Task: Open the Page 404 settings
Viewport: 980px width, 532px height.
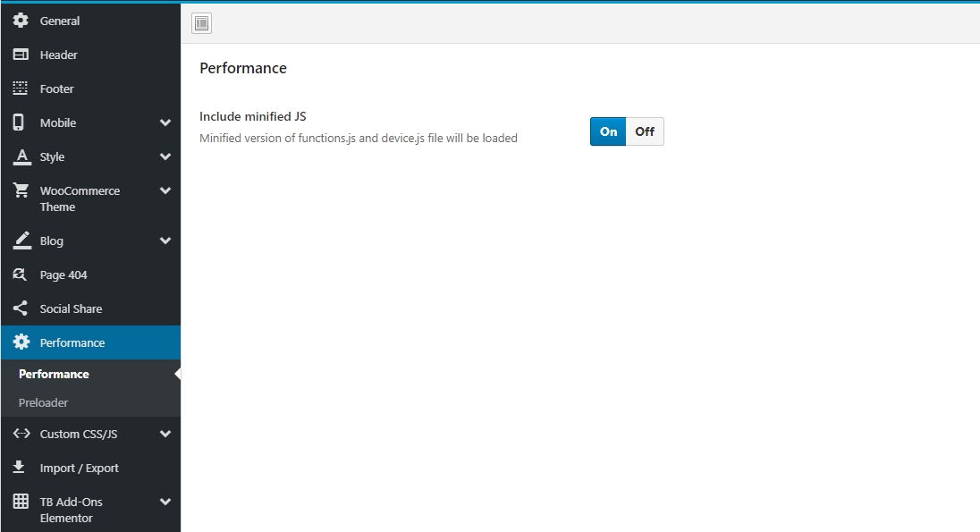Action: click(x=63, y=274)
